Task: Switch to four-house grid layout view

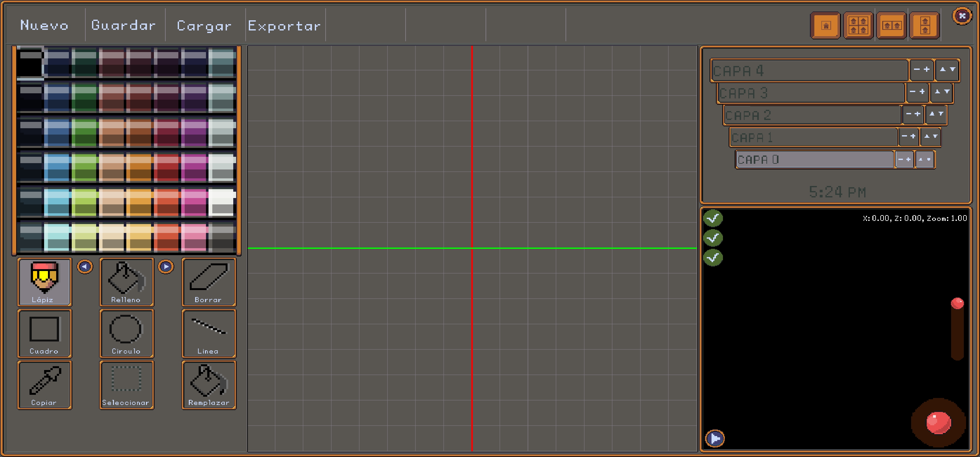Action: pyautogui.click(x=858, y=25)
